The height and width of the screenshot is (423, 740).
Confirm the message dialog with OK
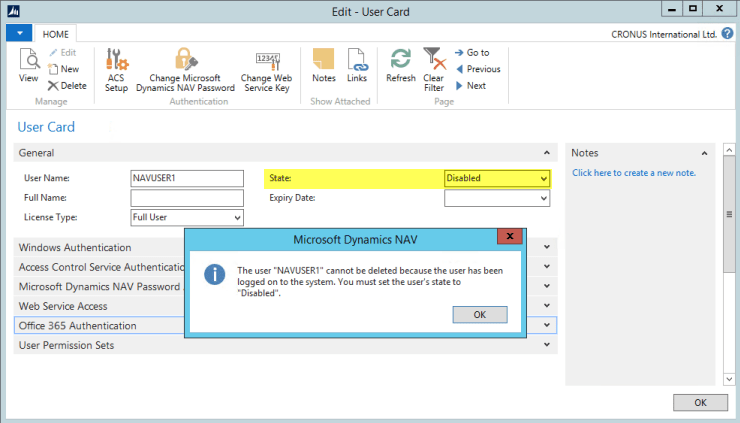pos(480,315)
